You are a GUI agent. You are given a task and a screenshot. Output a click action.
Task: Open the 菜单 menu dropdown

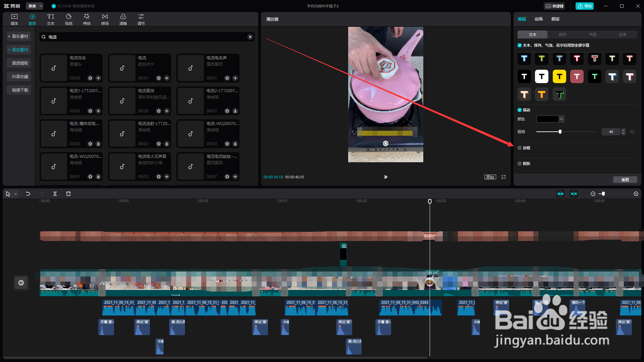(x=35, y=6)
